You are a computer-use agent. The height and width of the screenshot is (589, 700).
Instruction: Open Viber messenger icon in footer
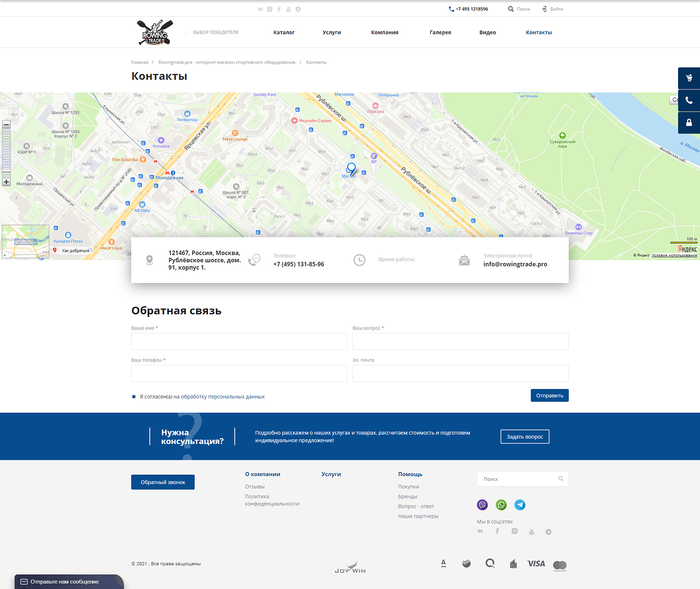(x=482, y=505)
